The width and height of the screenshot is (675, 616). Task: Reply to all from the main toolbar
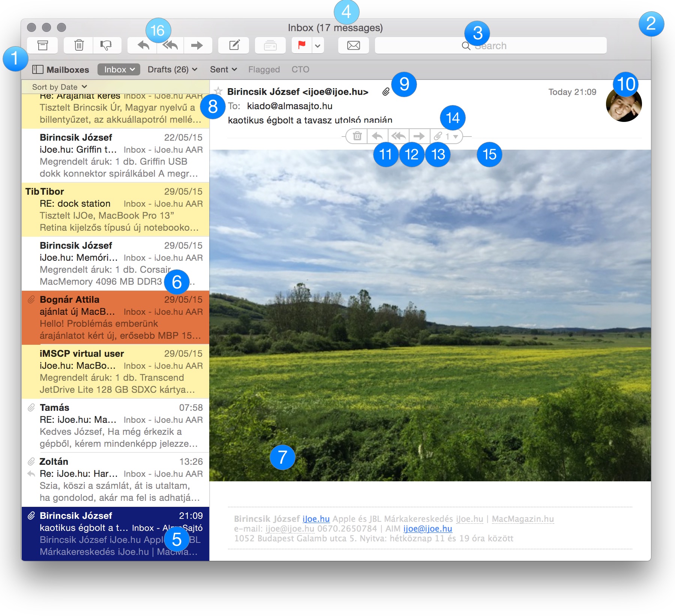click(x=170, y=45)
